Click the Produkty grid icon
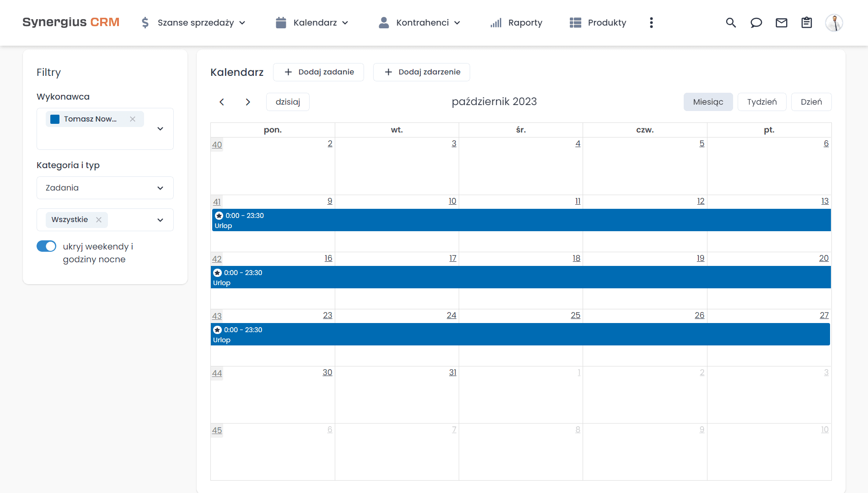This screenshot has width=868, height=493. pos(575,22)
